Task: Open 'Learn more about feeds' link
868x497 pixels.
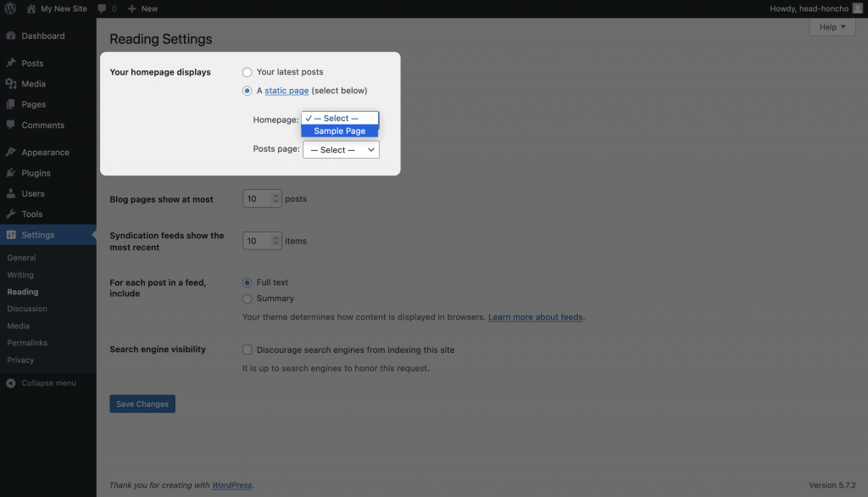Action: 536,317
